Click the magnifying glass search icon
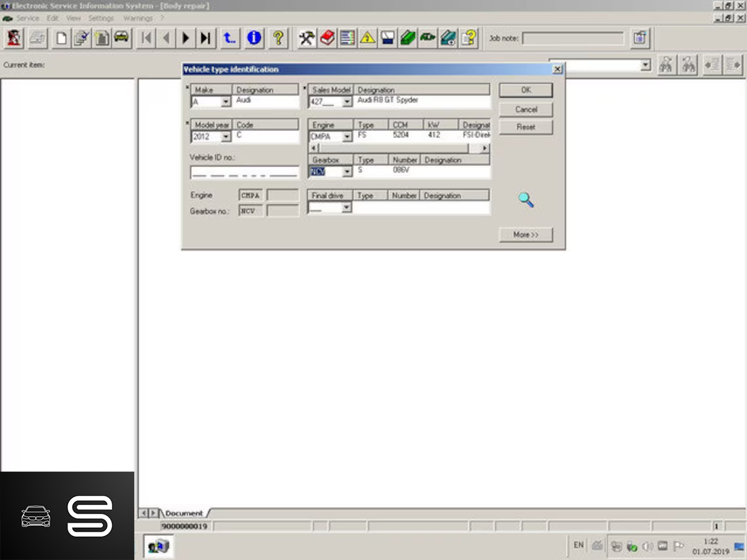 [526, 200]
